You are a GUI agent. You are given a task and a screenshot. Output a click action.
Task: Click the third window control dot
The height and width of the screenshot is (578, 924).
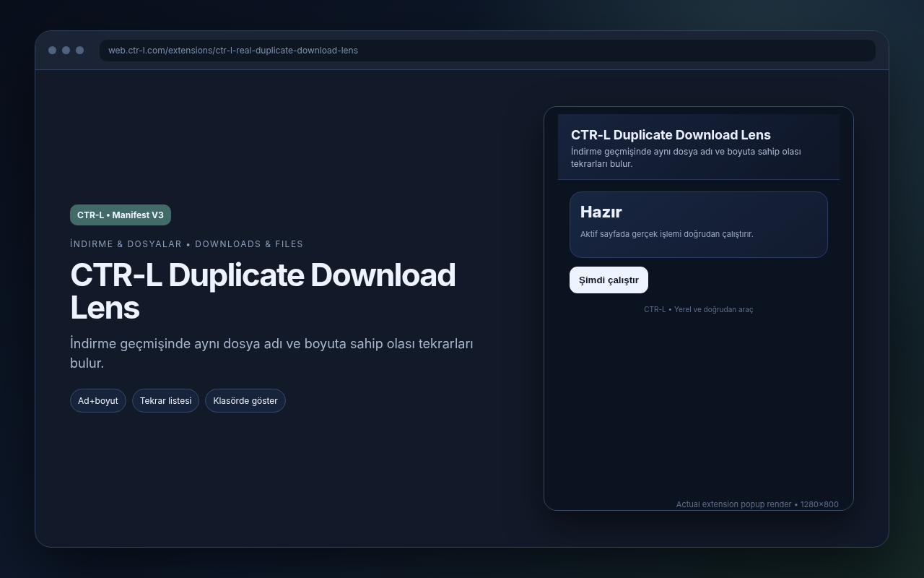pyautogui.click(x=79, y=51)
